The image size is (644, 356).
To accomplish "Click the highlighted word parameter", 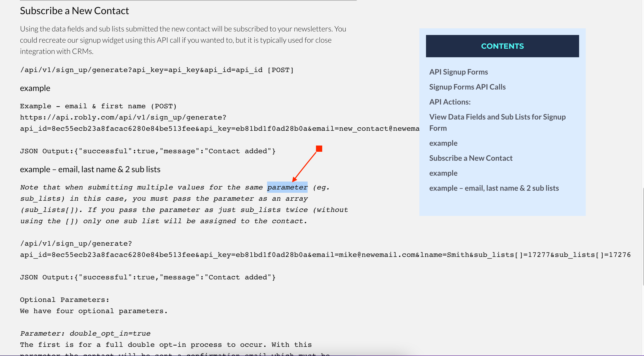I will tap(287, 187).
